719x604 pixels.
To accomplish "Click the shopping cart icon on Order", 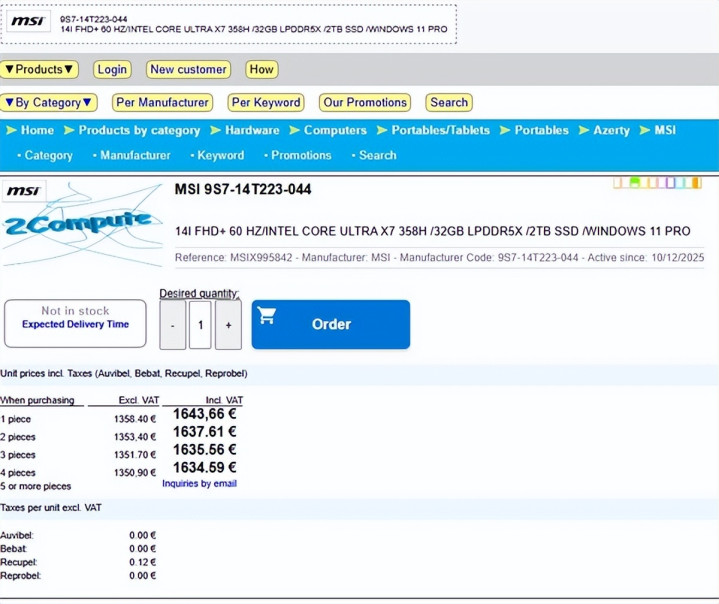I will [267, 317].
